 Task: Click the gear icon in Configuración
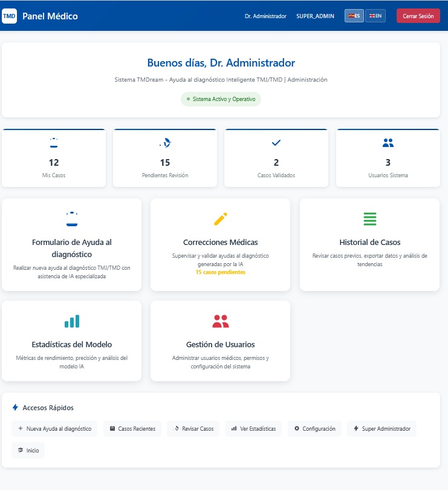coord(297,428)
